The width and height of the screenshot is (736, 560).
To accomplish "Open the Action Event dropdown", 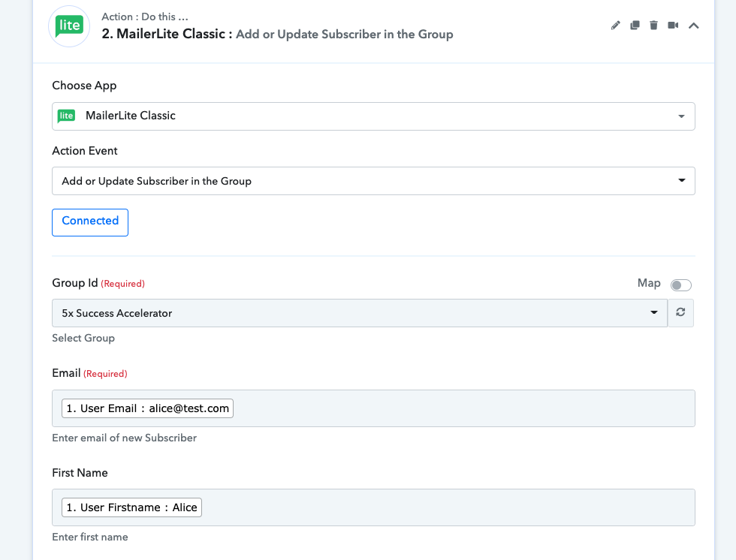I will pyautogui.click(x=373, y=181).
